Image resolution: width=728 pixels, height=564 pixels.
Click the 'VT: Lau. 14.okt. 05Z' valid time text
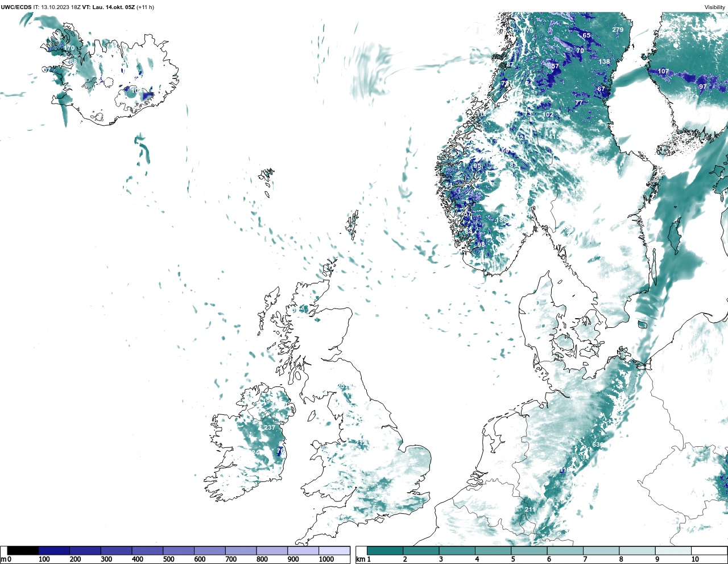109,7
